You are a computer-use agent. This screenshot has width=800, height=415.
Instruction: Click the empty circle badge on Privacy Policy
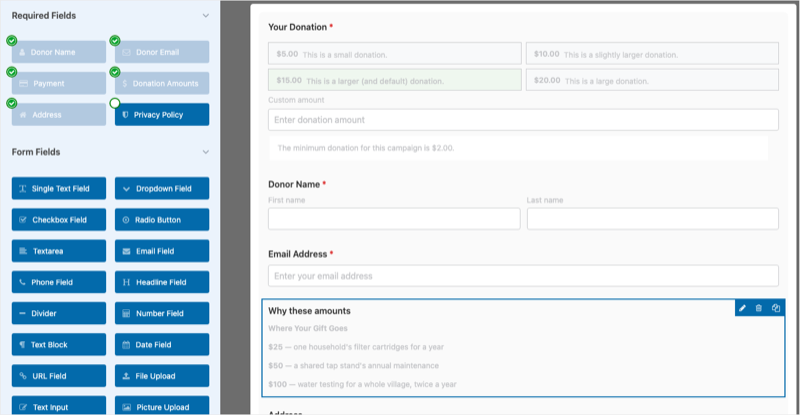(115, 103)
